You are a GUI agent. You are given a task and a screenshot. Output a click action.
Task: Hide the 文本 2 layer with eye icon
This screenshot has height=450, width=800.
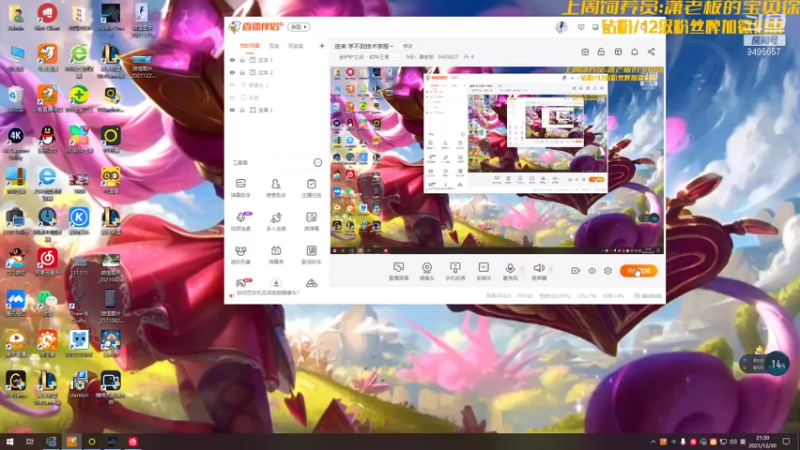tap(232, 72)
